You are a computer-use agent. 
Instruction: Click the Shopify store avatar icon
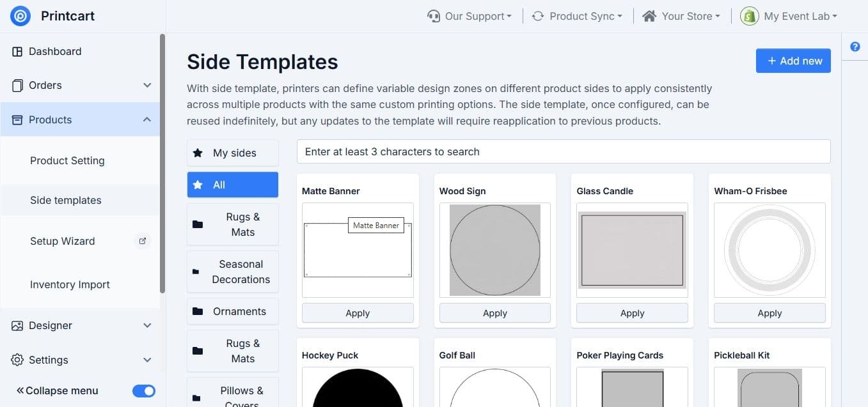(749, 16)
